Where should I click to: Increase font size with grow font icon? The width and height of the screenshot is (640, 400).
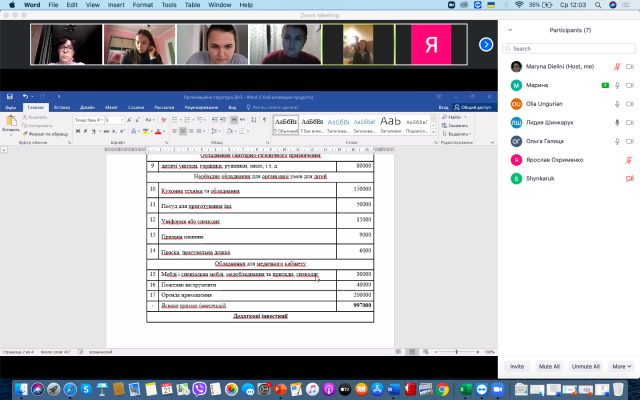129,120
